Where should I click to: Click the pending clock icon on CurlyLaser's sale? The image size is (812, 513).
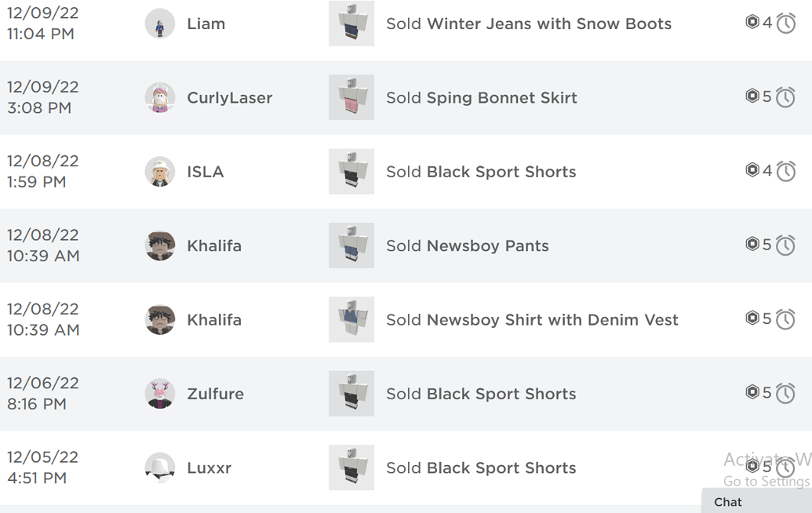[x=785, y=96]
